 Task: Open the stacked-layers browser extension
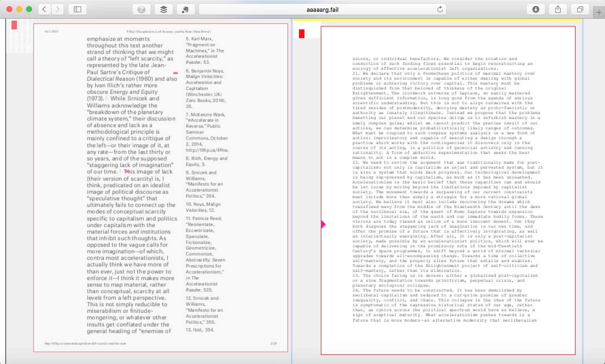click(x=163, y=9)
